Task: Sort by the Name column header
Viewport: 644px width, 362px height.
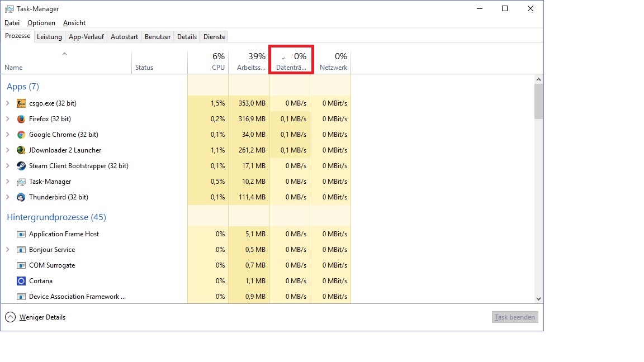Action: pyautogui.click(x=66, y=62)
